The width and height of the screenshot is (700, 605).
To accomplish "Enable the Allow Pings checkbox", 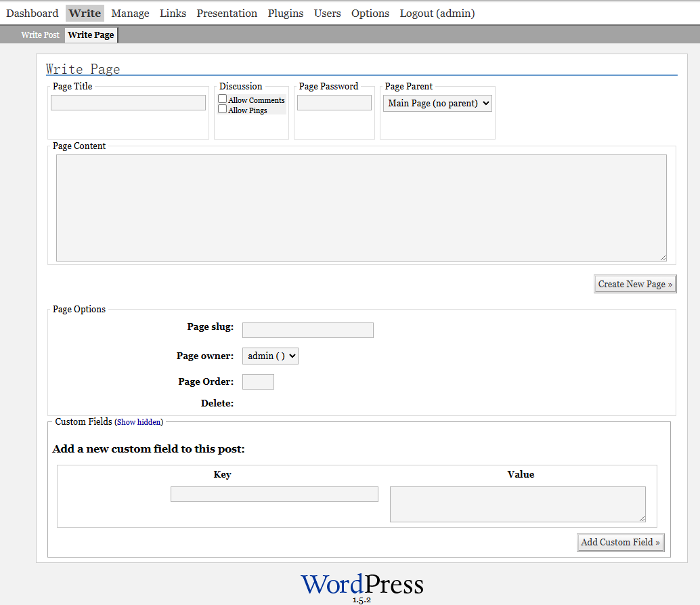I will tap(222, 109).
